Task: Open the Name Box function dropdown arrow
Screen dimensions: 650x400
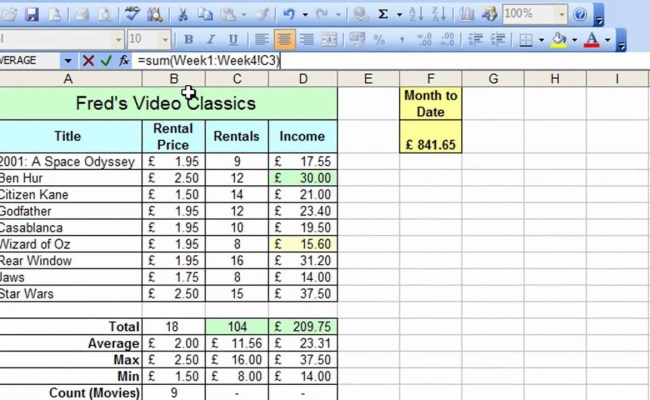Action: [68, 61]
